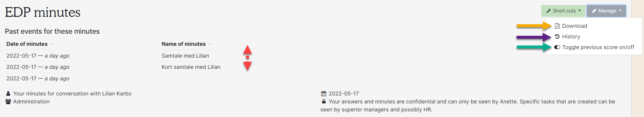This screenshot has width=644, height=117.
Task: Sort by Date of minutes column dash
Action: pyautogui.click(x=52, y=44)
